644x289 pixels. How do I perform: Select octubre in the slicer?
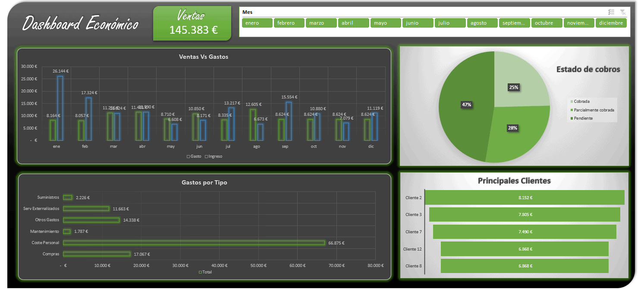coord(547,23)
